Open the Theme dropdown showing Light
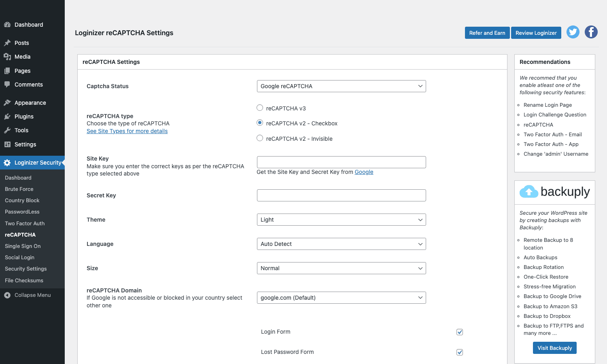Viewport: 607px width, 364px height. [342, 220]
